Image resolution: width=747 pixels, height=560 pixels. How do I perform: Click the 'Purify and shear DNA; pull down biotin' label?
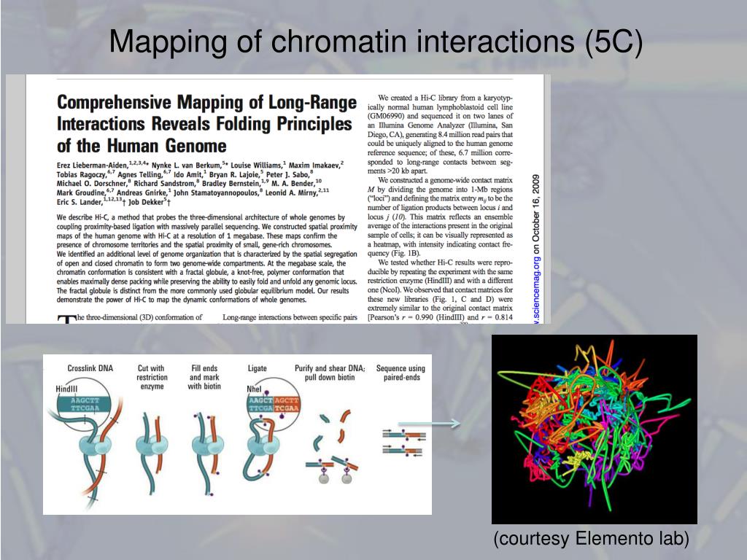330,373
